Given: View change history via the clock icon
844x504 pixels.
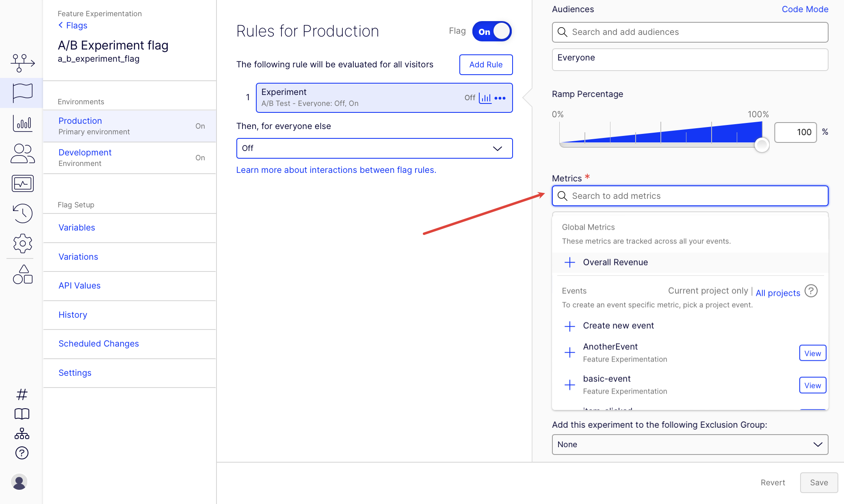Looking at the screenshot, I should tap(22, 213).
